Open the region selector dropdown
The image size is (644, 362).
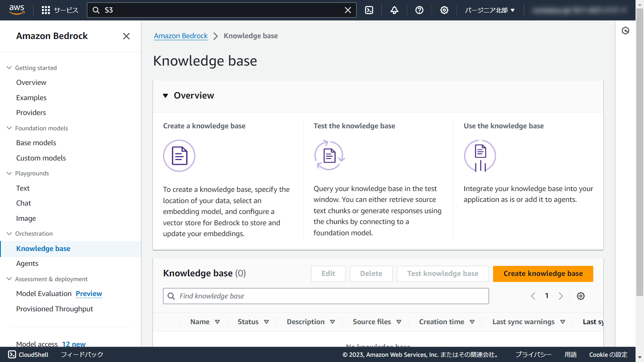[490, 10]
